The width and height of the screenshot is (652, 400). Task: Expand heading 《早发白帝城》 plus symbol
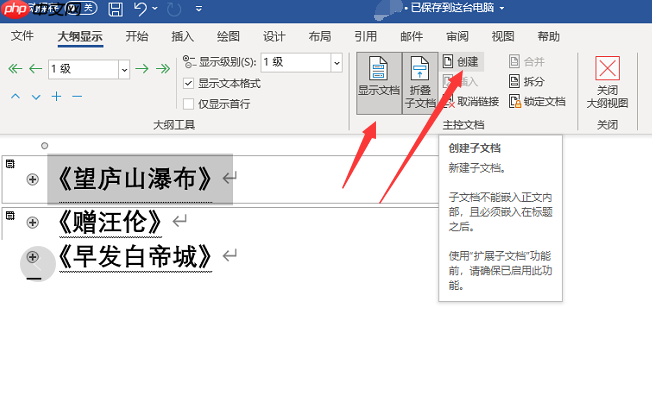pos(32,257)
